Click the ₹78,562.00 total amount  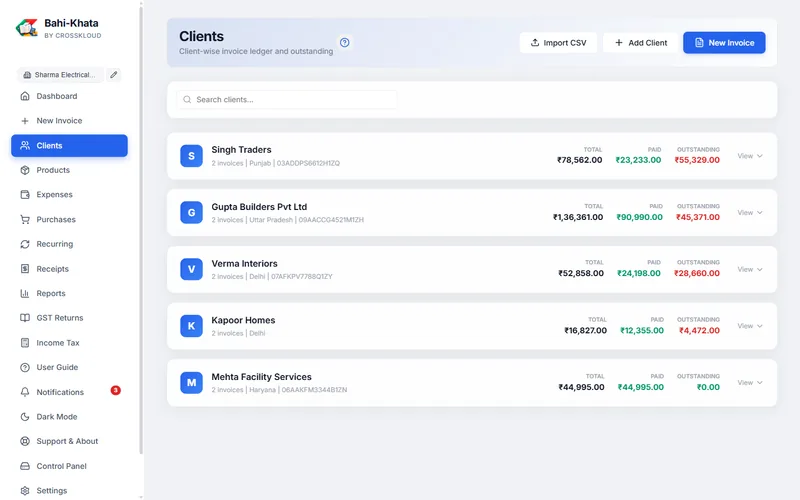coord(580,160)
